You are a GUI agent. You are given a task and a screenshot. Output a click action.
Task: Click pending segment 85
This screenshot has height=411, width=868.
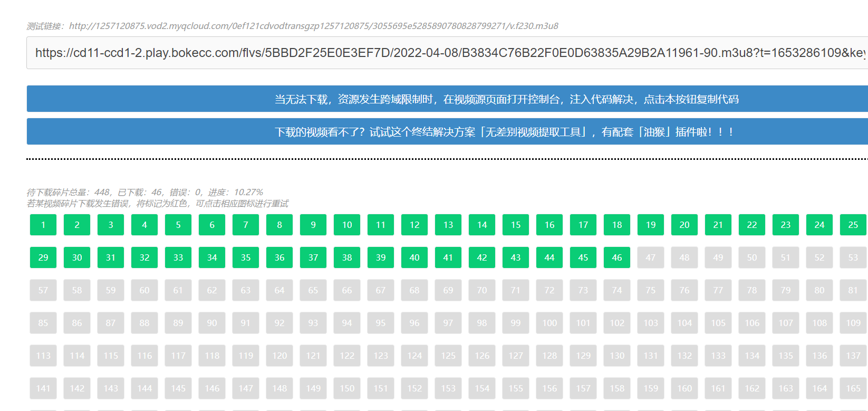43,323
